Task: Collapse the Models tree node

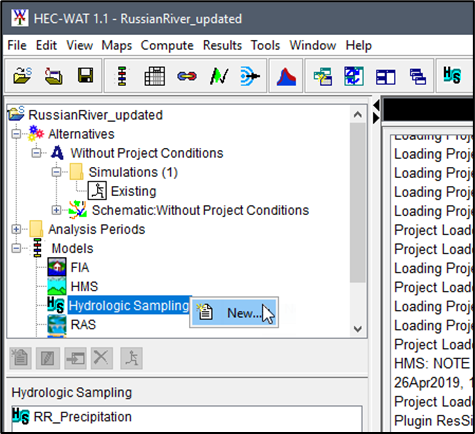Action: [16, 248]
